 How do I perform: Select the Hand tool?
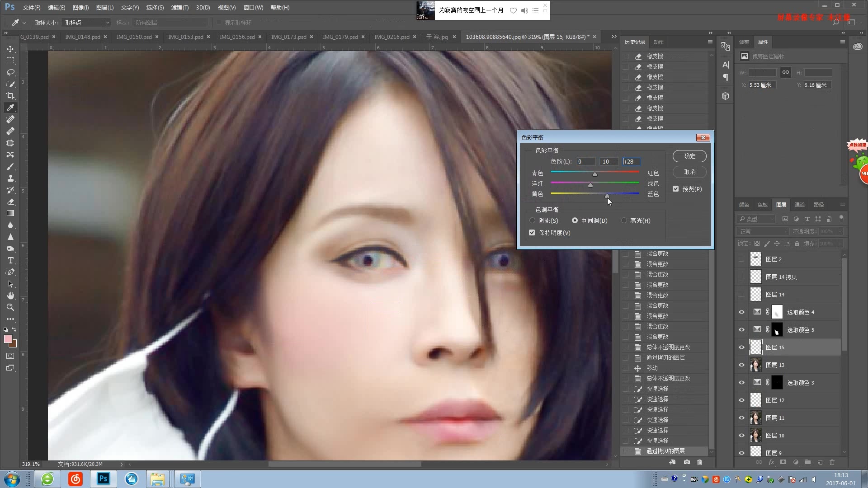click(x=10, y=296)
